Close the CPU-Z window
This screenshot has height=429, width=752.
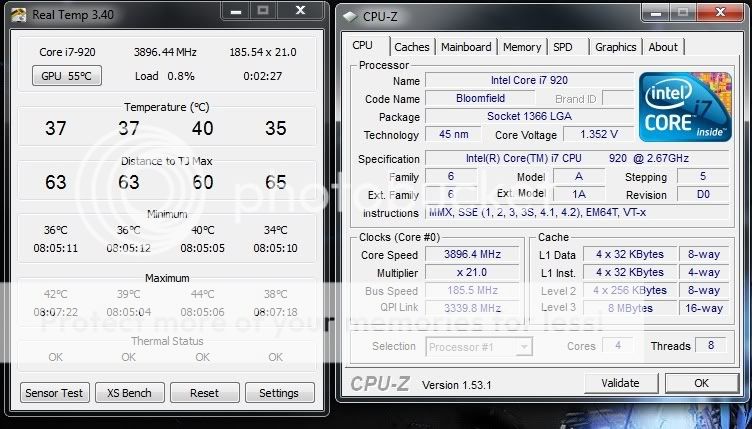pyautogui.click(x=720, y=12)
